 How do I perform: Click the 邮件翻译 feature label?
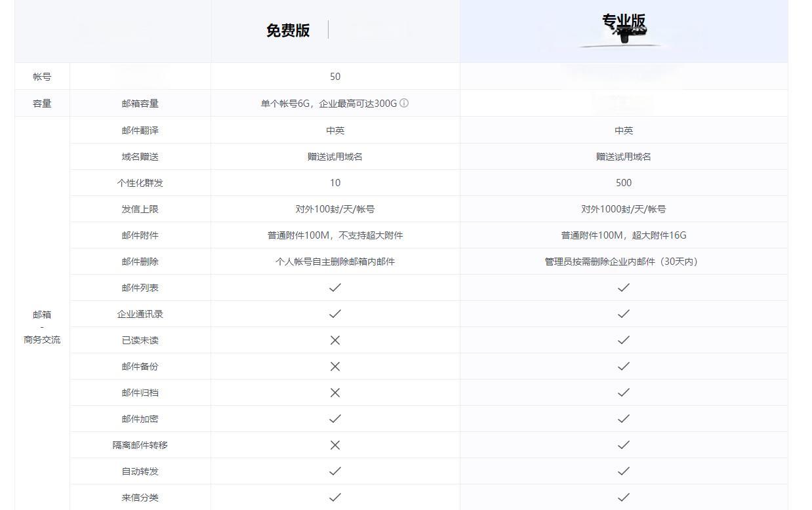140,130
